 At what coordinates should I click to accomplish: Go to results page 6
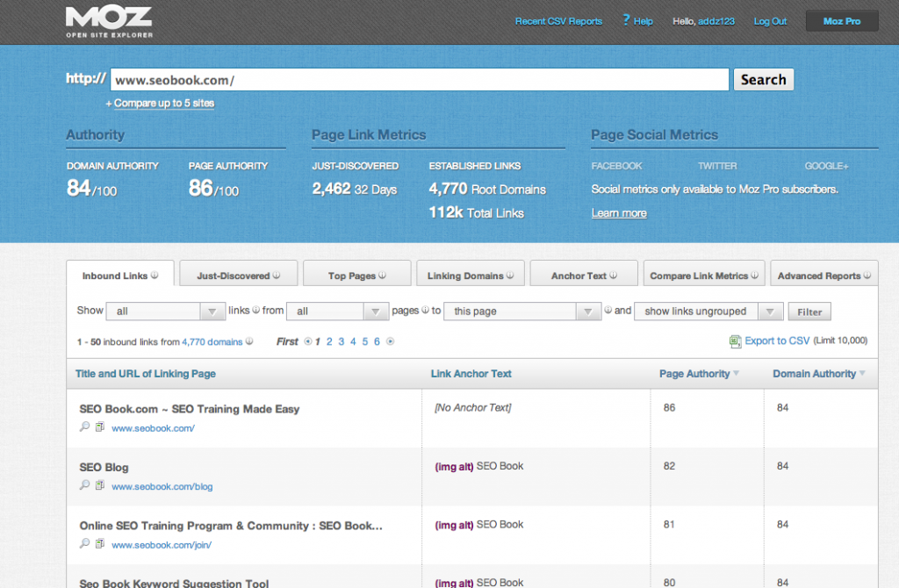(377, 341)
